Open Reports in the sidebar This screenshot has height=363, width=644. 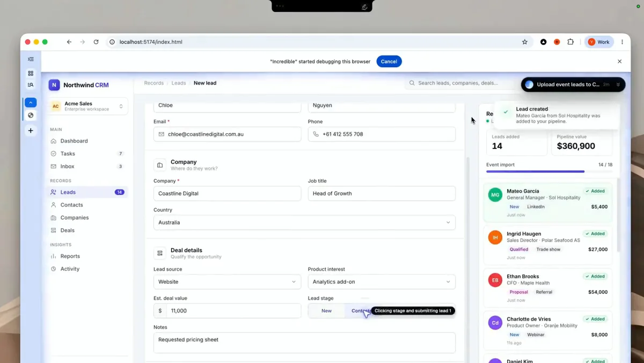pyautogui.click(x=88, y=256)
